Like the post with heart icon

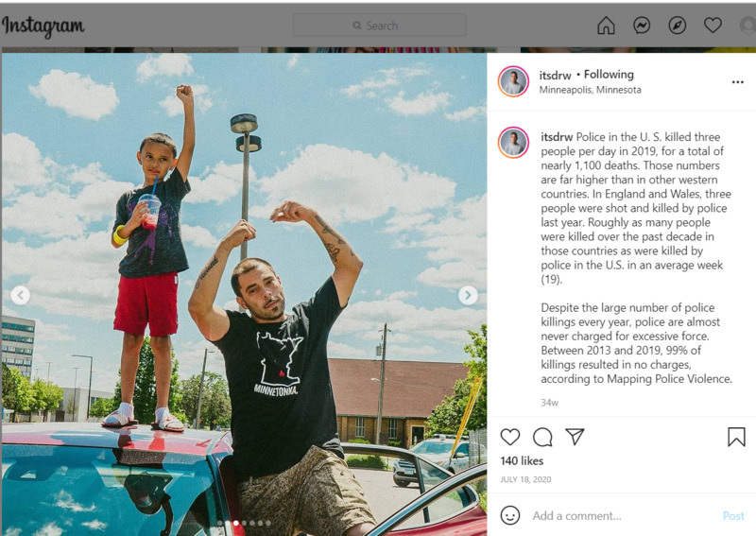[509, 437]
